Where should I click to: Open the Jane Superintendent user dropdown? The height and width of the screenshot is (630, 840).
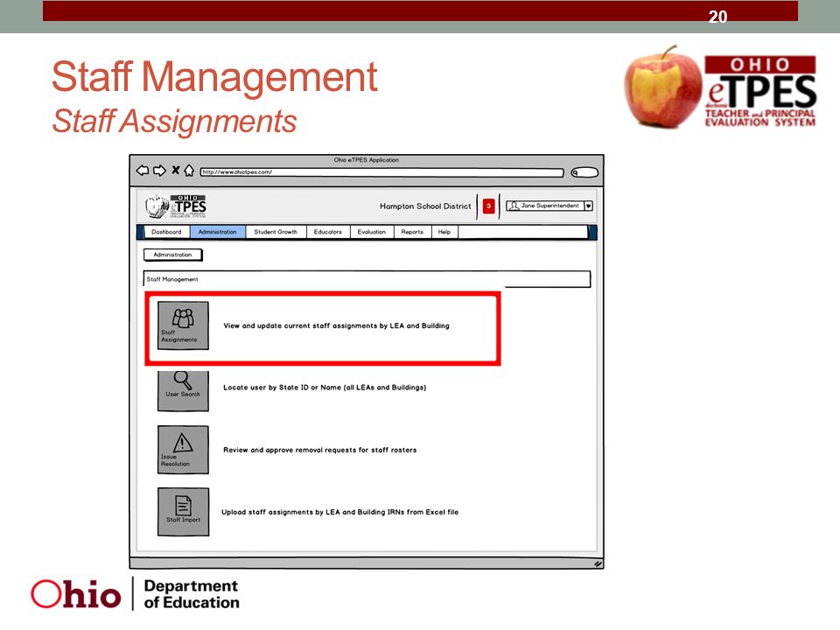549,206
